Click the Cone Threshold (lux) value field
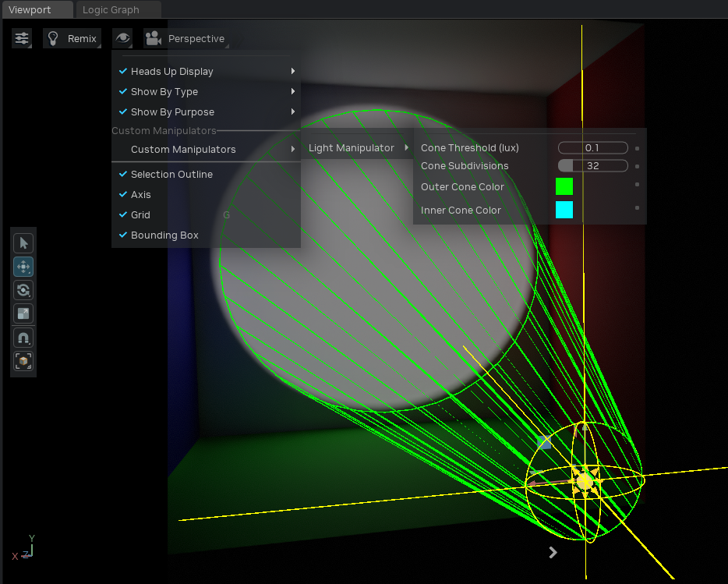 click(593, 147)
